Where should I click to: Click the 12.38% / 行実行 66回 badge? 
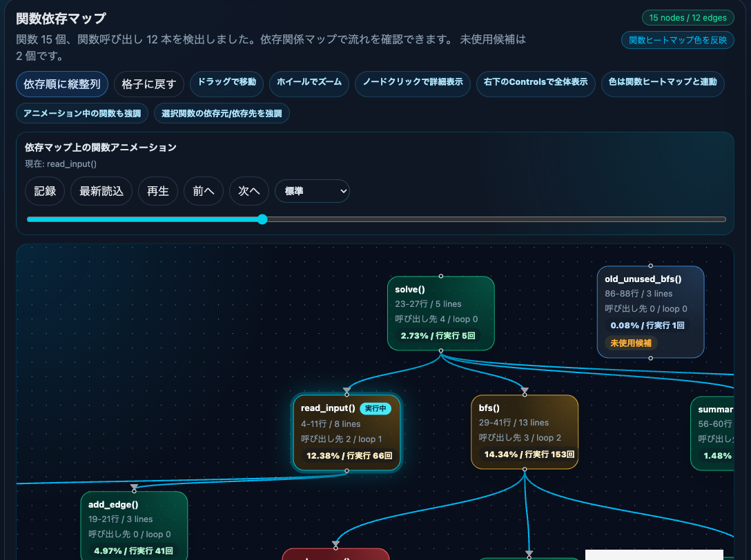pyautogui.click(x=349, y=456)
